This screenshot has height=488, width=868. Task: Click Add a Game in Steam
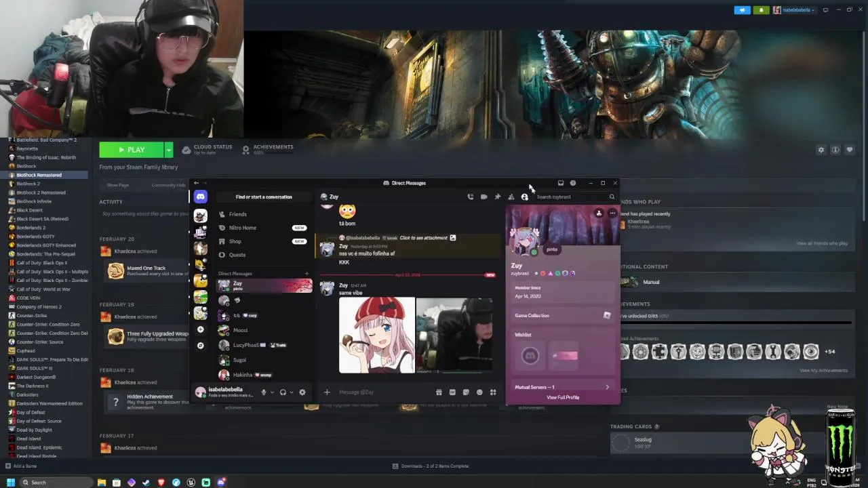coord(20,466)
